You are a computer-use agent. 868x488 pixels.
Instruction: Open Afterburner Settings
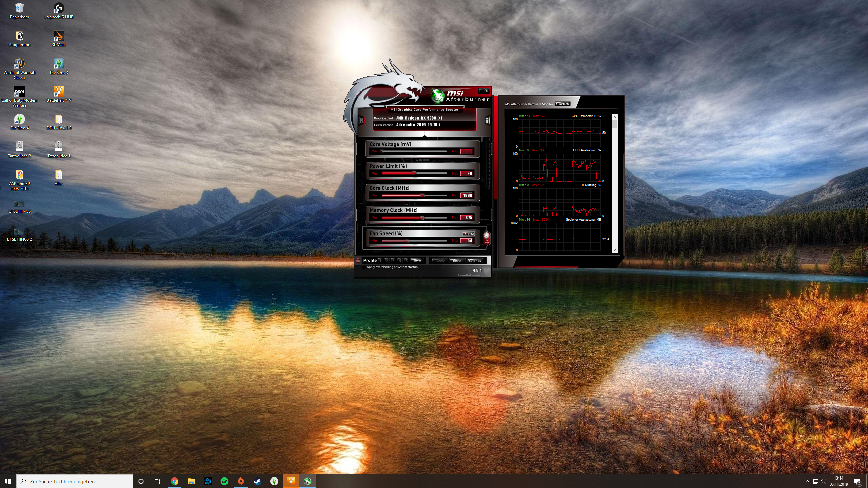click(x=474, y=260)
